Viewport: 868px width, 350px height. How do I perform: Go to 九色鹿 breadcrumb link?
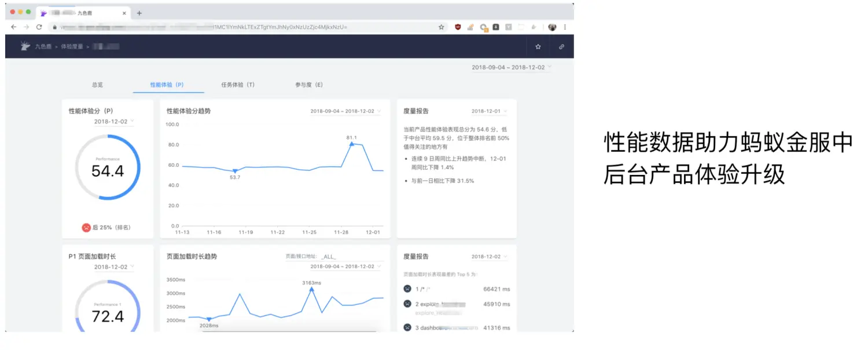pos(43,46)
